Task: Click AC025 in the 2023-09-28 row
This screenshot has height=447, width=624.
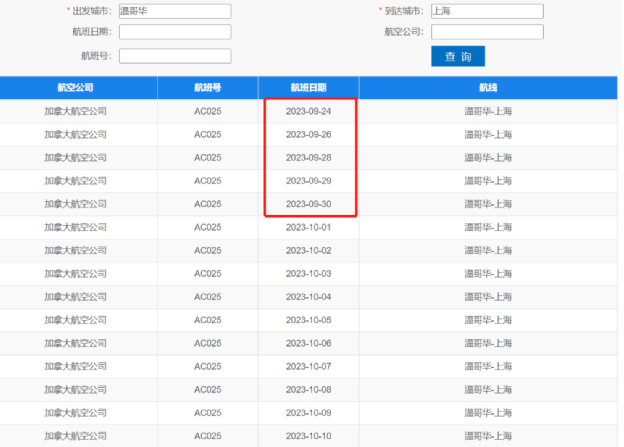Action: [207, 158]
